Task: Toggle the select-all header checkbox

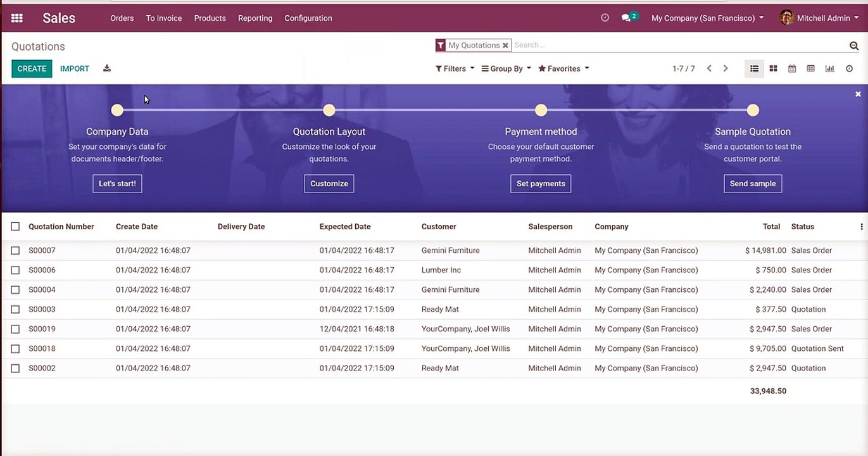Action: [x=15, y=227]
